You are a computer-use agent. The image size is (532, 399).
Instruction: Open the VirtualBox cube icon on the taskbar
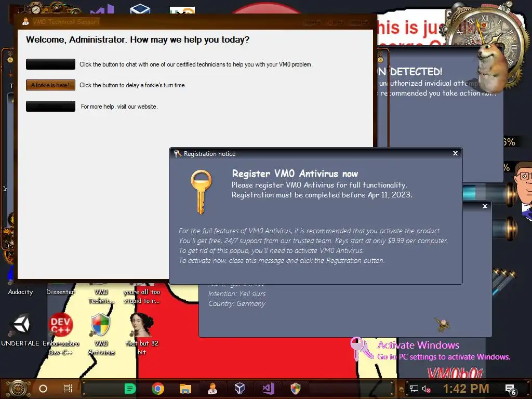click(240, 388)
